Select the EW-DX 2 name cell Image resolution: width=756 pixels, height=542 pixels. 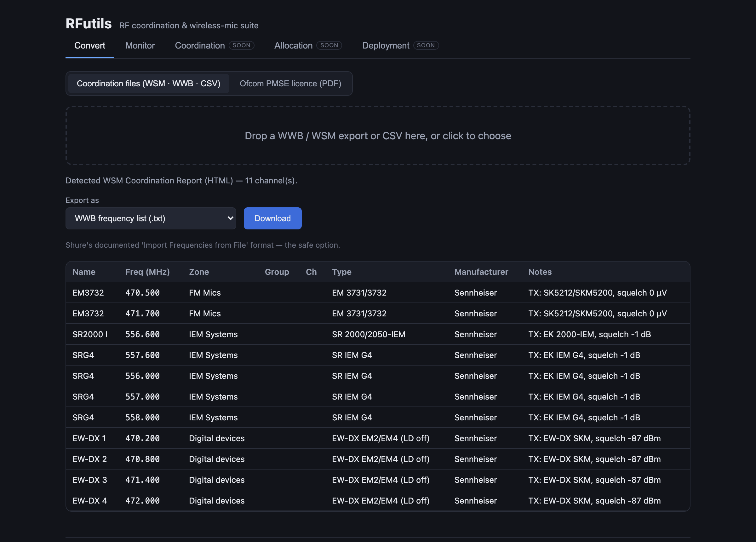click(x=90, y=459)
